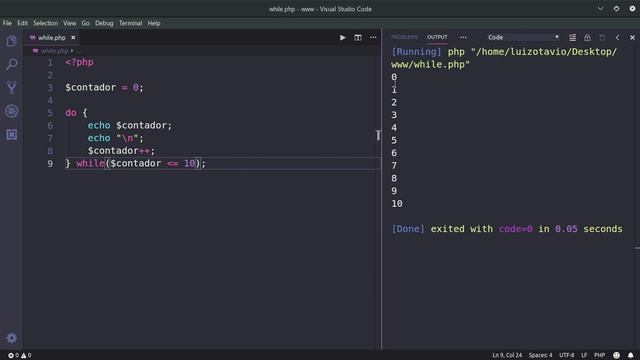Screen dimensions: 640x360
Task: Open the Extensions view
Action: tap(11, 135)
